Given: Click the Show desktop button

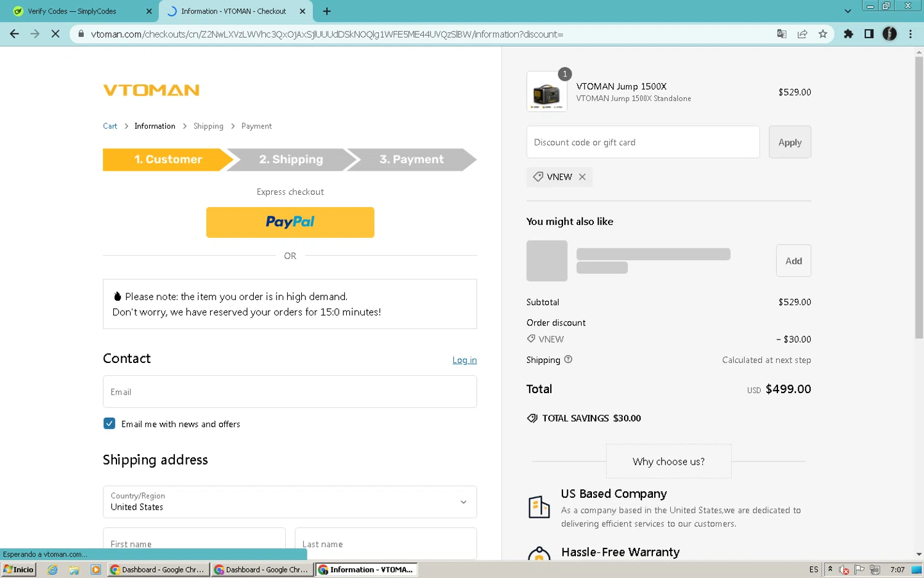Looking at the screenshot, I should point(917,570).
